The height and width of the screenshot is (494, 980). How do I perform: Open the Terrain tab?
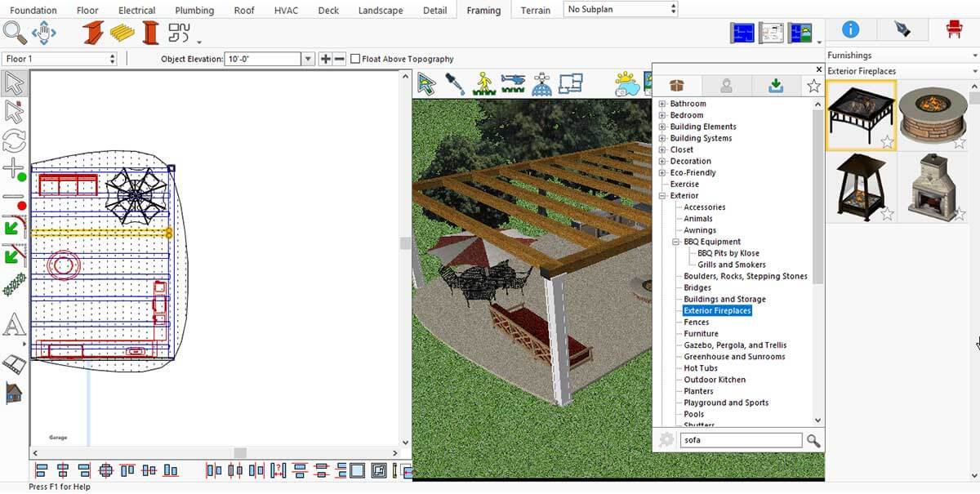(x=536, y=11)
